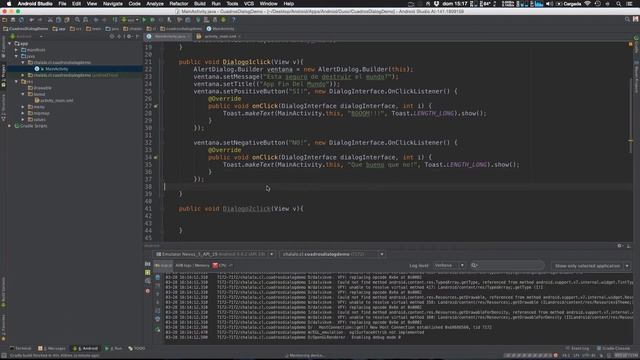Collapse the java folder node
640x360 pixels.
coord(16,56)
